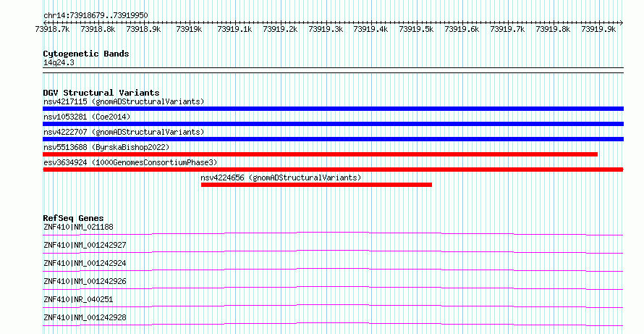Click the magenta line under ZNF410|NM_001242924

(x=333, y=270)
